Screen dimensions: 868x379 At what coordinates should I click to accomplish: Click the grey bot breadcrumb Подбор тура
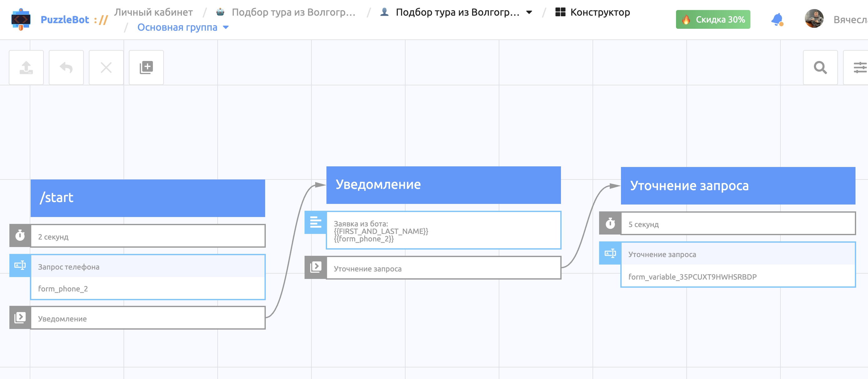293,12
